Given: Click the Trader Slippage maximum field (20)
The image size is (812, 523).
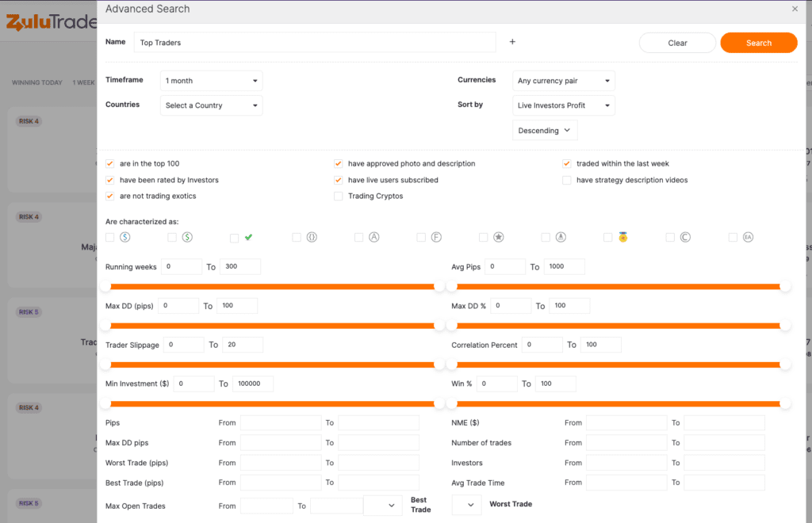Looking at the screenshot, I should coord(243,345).
